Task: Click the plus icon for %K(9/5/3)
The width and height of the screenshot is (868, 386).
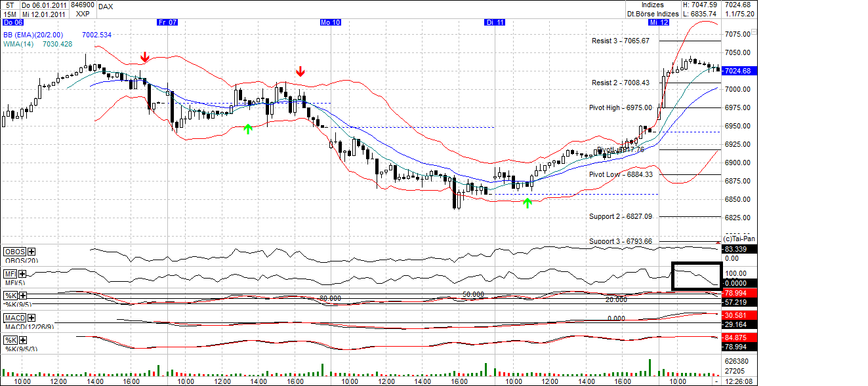Action: [23, 339]
